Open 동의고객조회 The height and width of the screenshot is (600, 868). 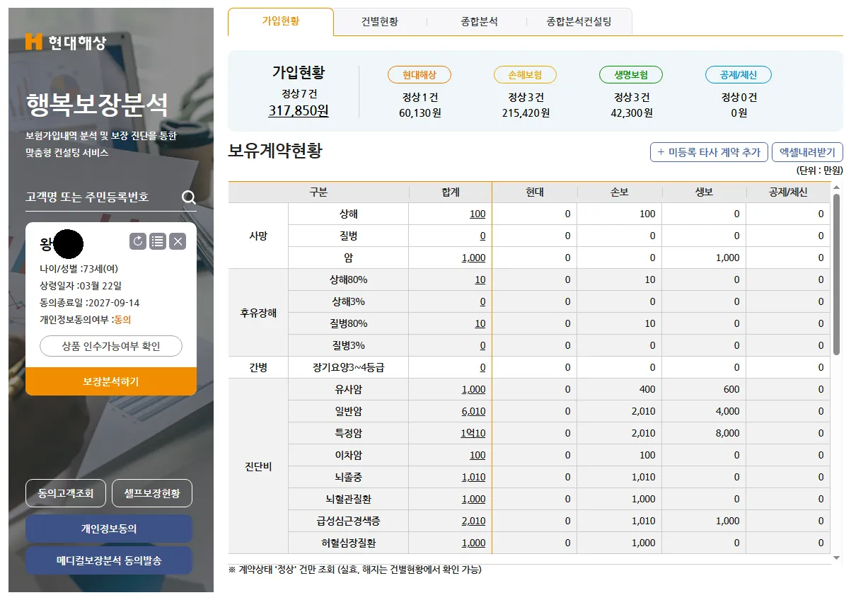[65, 493]
